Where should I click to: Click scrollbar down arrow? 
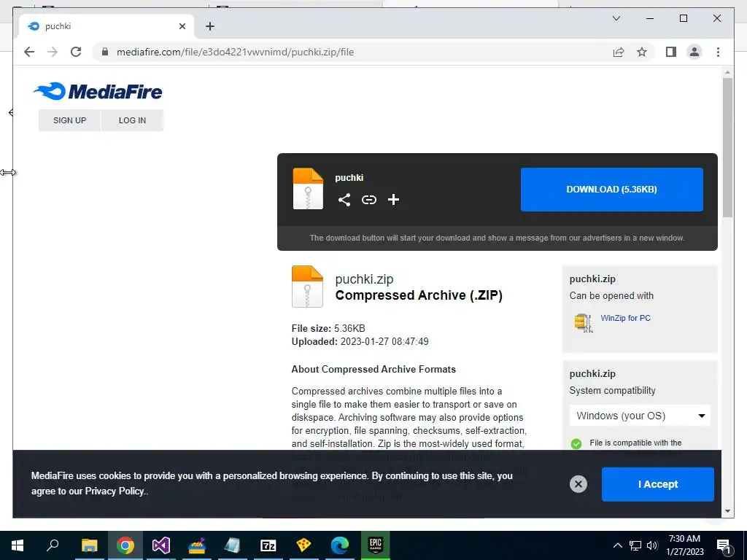click(727, 511)
